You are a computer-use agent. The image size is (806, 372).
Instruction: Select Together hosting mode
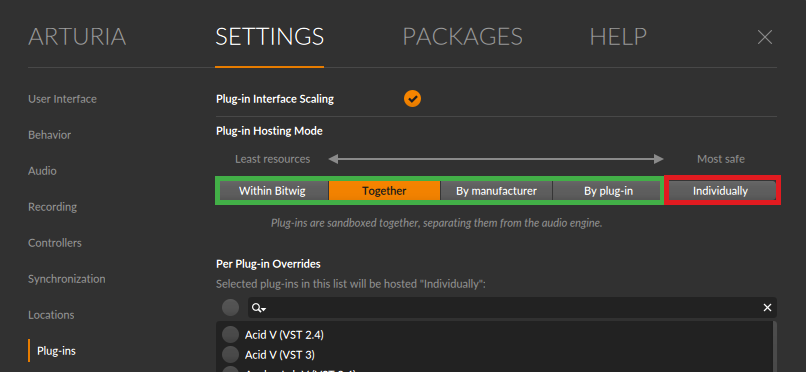pyautogui.click(x=384, y=191)
